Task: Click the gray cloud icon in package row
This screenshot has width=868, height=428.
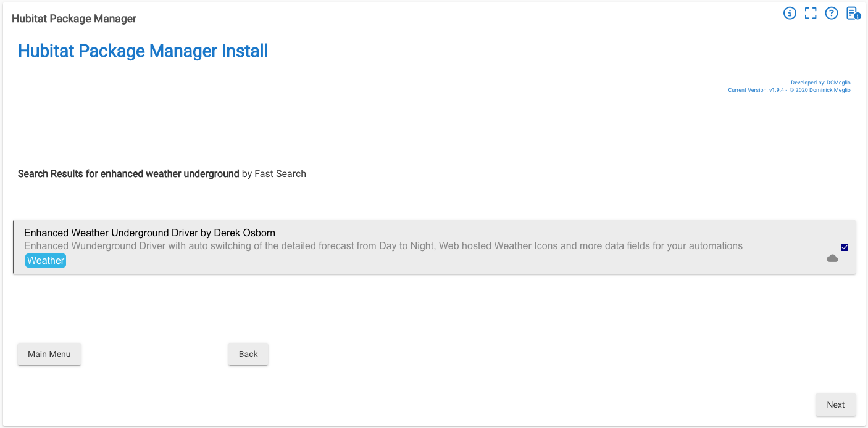Action: coord(832,258)
